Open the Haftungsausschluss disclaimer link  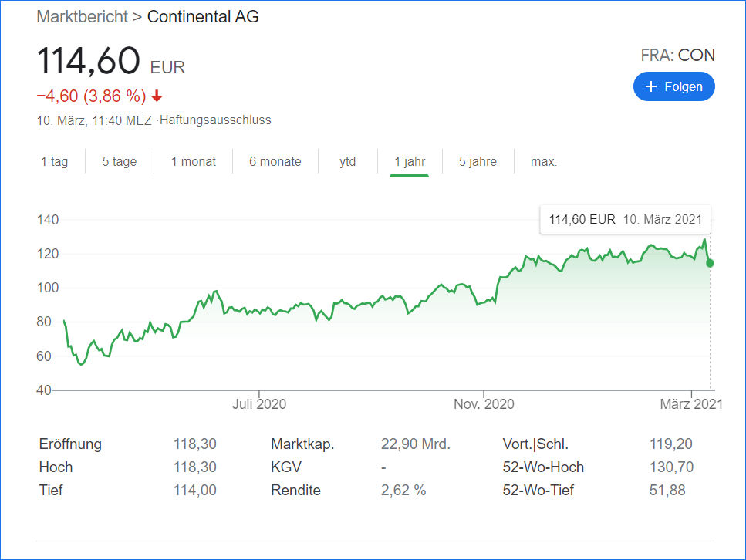[x=215, y=120]
